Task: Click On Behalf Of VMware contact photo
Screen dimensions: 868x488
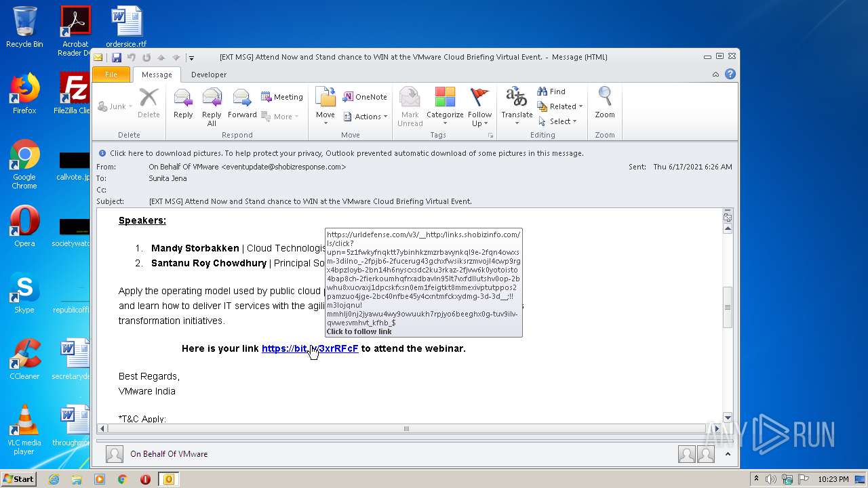Action: [x=115, y=454]
